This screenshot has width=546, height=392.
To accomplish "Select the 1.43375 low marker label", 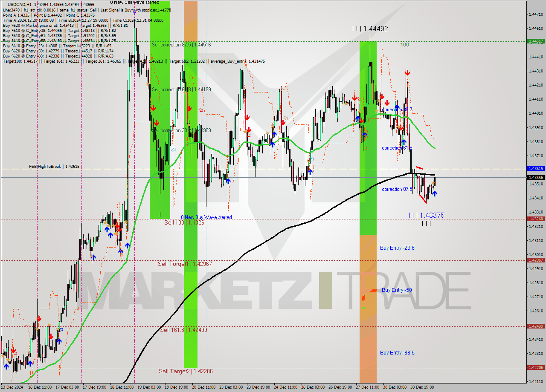I will (x=427, y=216).
